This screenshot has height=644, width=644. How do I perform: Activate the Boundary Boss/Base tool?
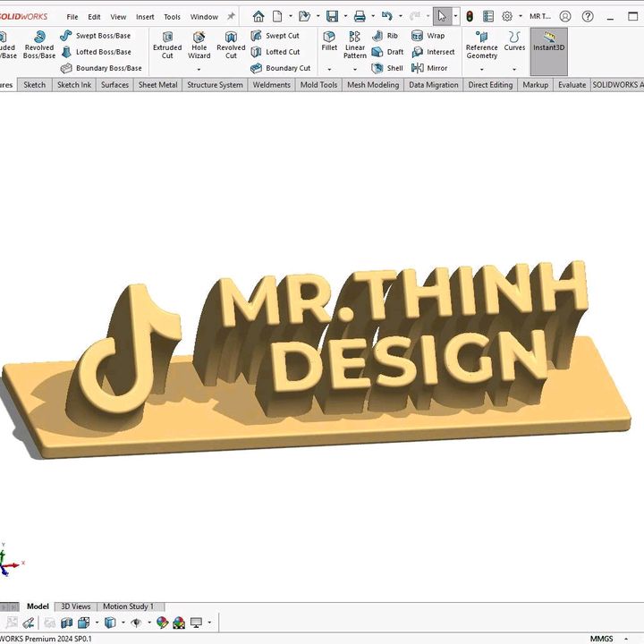click(x=101, y=68)
